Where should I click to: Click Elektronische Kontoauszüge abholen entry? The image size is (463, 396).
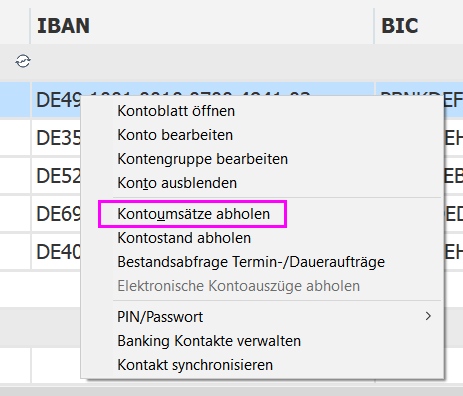(239, 286)
